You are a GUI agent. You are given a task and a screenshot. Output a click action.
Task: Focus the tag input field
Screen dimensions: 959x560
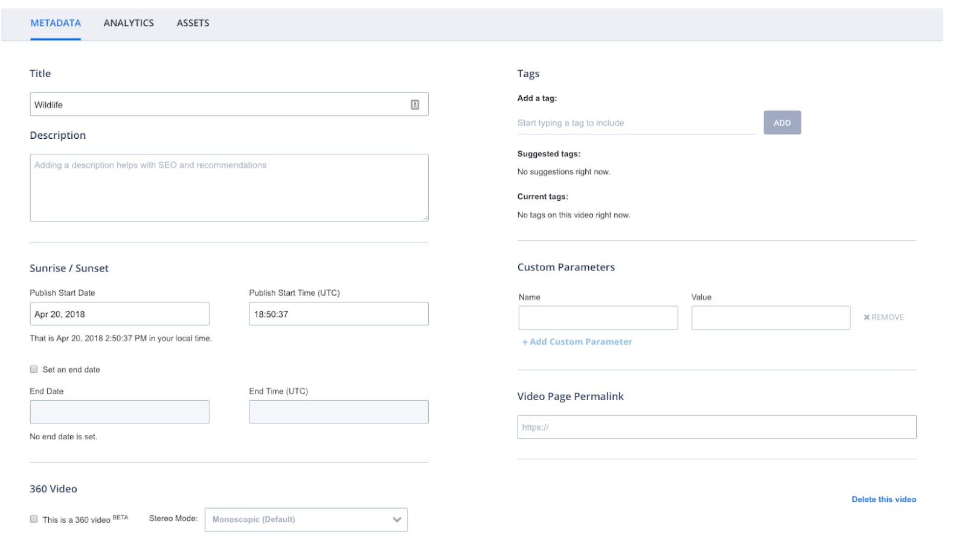(x=637, y=123)
